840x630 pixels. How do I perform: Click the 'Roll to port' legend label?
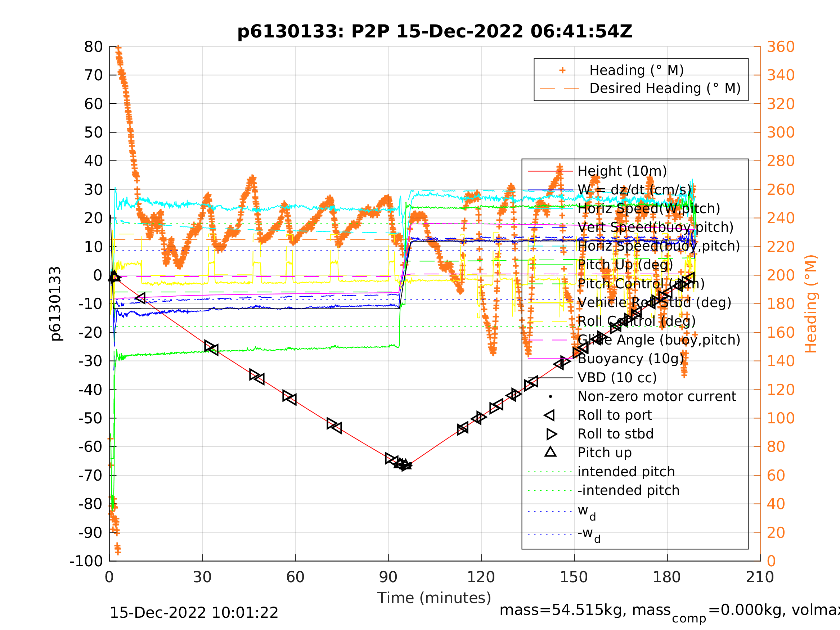coord(615,415)
